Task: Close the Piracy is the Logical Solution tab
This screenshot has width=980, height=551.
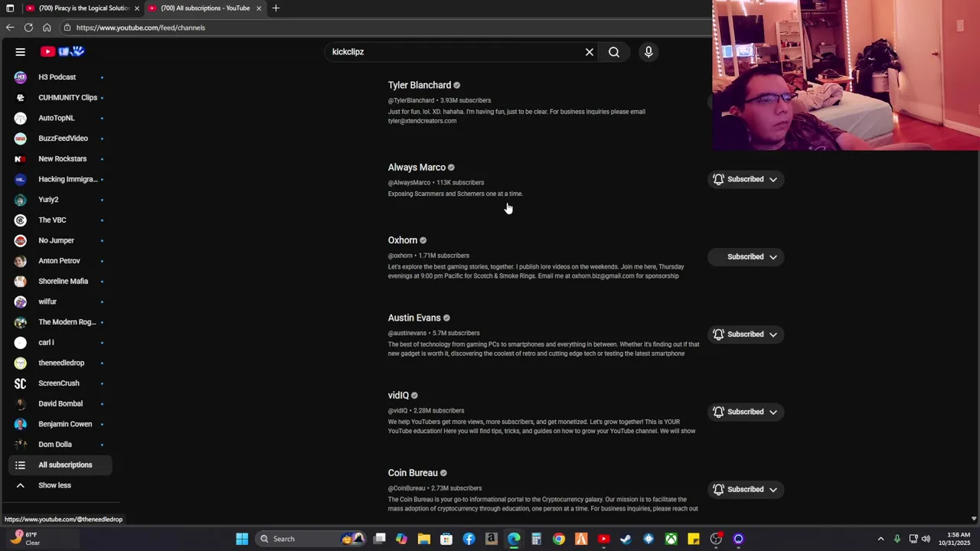Action: pos(136,8)
